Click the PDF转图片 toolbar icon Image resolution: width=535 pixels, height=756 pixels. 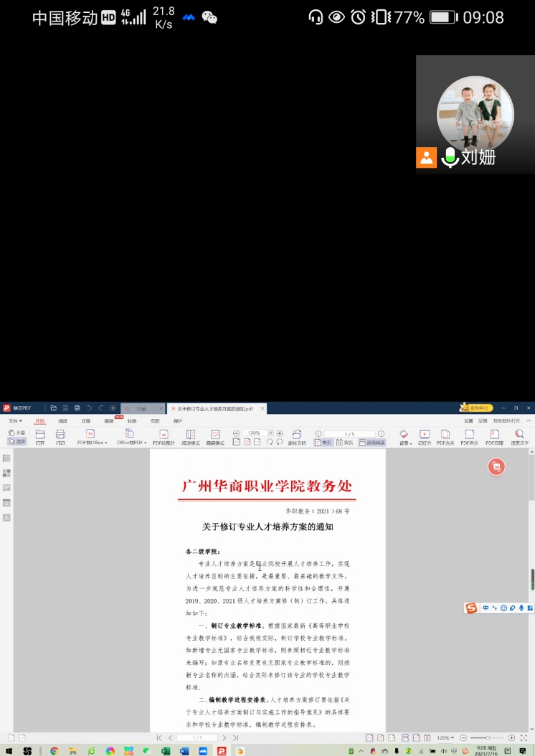(x=163, y=437)
